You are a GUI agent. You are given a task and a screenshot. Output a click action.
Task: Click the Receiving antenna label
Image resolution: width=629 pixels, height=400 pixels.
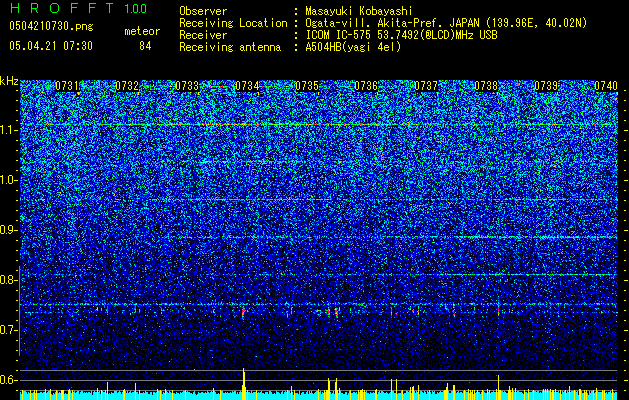230,47
